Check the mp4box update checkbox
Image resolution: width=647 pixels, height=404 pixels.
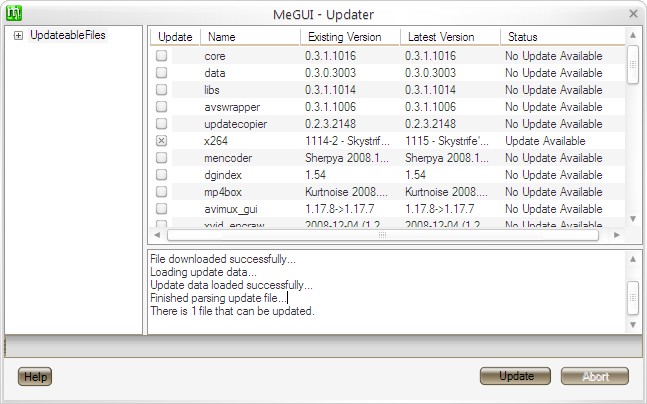pyautogui.click(x=161, y=191)
